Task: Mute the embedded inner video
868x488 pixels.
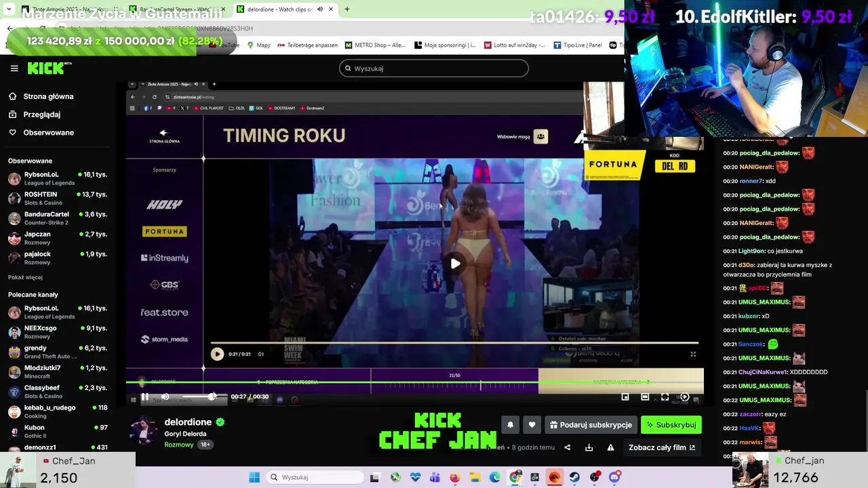Action: 260,354
